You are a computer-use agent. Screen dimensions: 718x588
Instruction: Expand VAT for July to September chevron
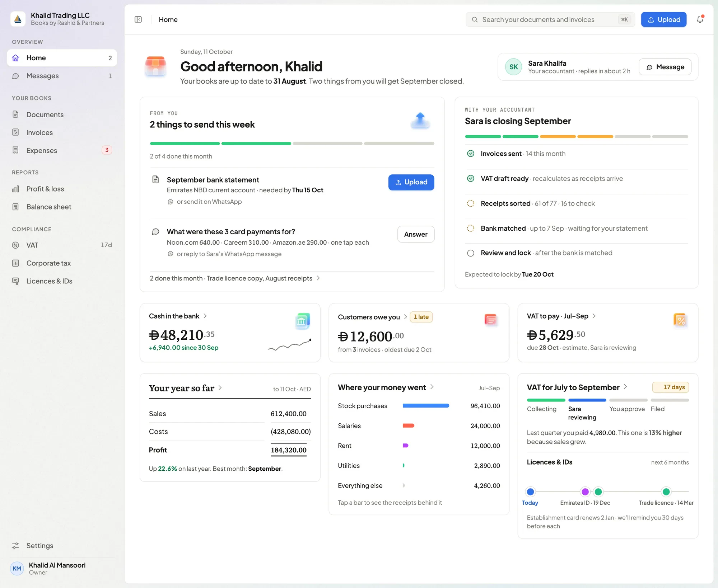click(x=625, y=386)
